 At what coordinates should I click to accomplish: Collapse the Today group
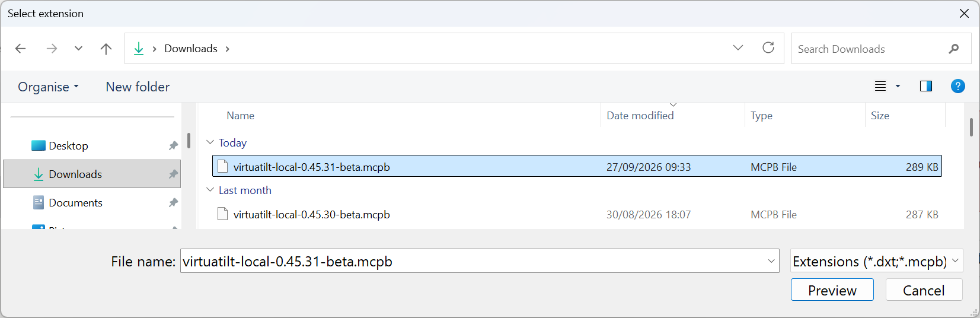[x=210, y=142]
